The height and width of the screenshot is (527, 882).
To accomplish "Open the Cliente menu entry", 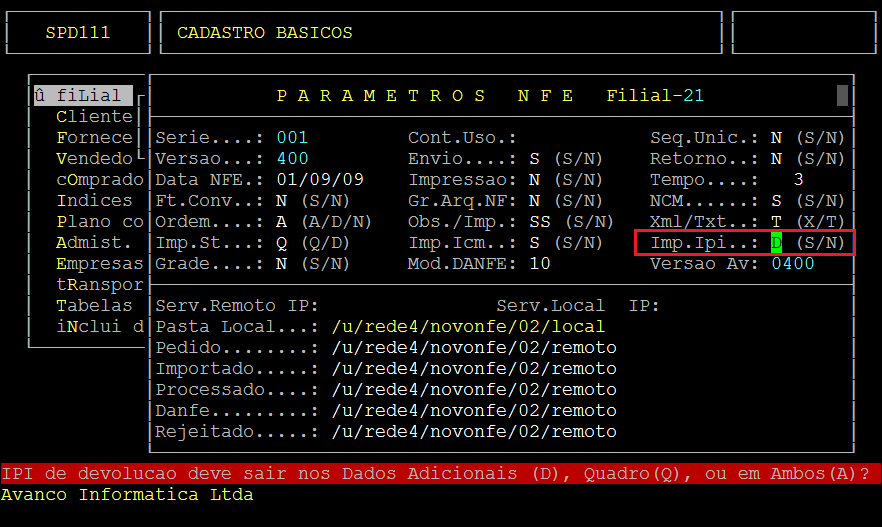I will (94, 117).
